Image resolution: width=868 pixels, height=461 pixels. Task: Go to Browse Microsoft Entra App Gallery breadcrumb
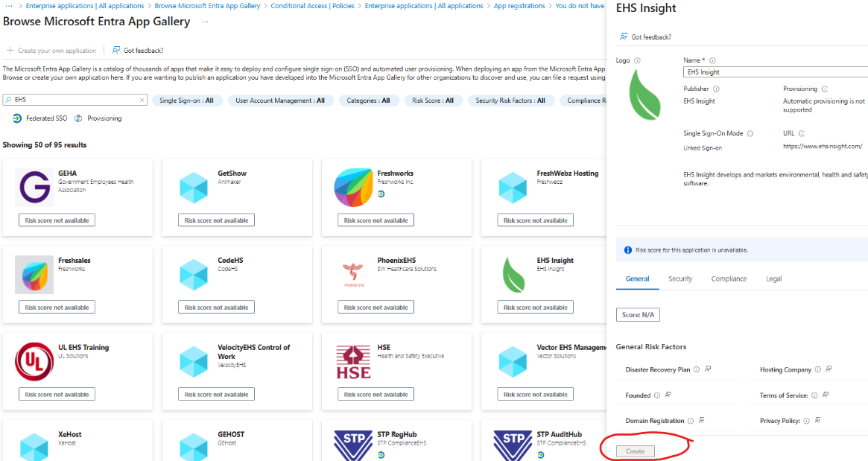click(x=207, y=5)
